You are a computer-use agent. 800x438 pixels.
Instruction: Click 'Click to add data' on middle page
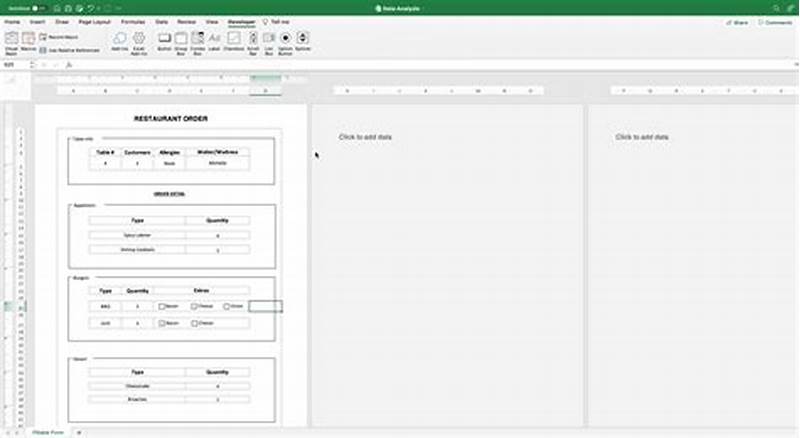(x=365, y=137)
